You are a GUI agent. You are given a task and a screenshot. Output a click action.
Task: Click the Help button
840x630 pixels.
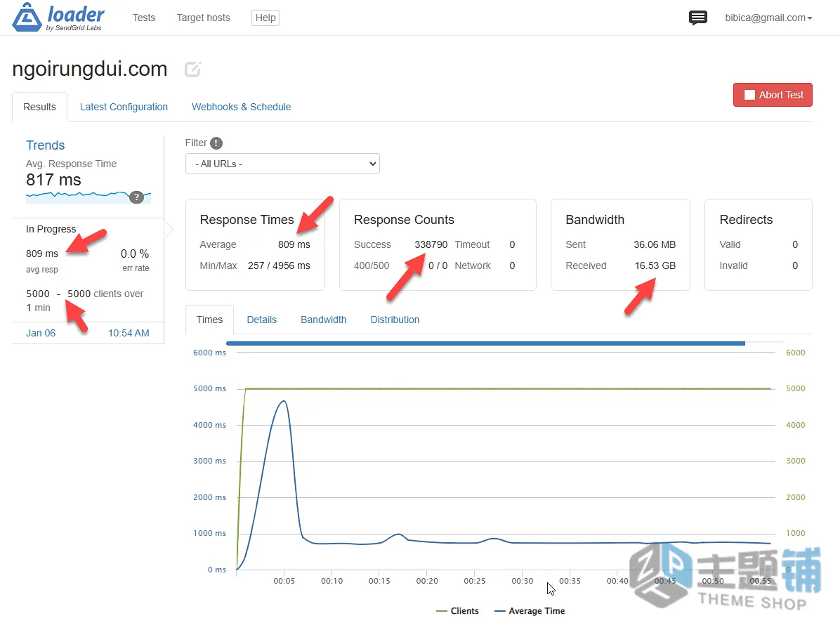point(265,18)
